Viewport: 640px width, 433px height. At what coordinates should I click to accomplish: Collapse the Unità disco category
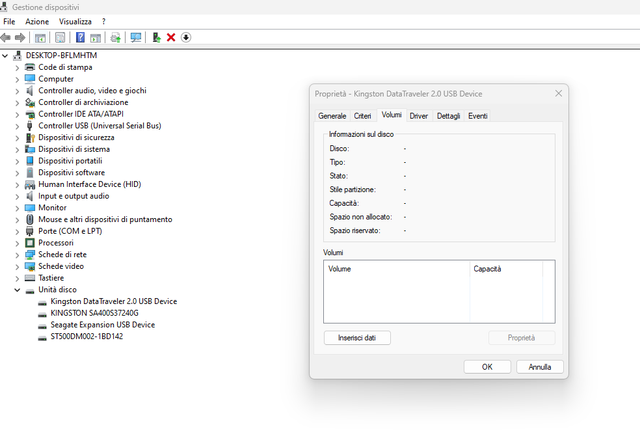click(17, 290)
